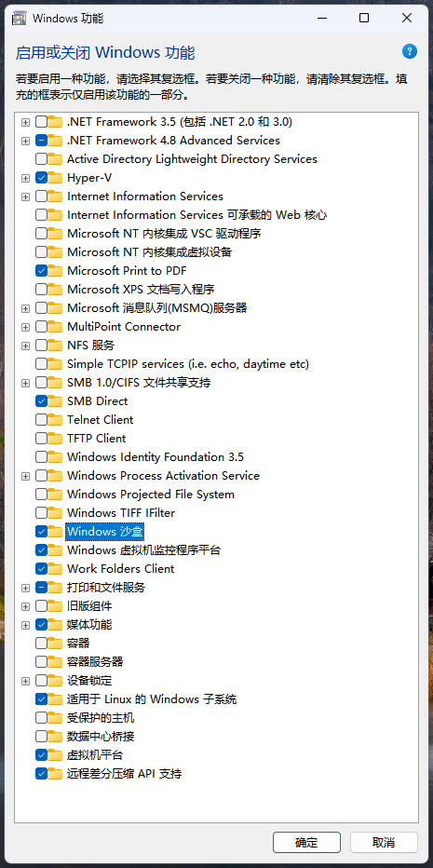The width and height of the screenshot is (433, 868).
Task: Click the folder icon beside SMB Direct
Action: [55, 401]
